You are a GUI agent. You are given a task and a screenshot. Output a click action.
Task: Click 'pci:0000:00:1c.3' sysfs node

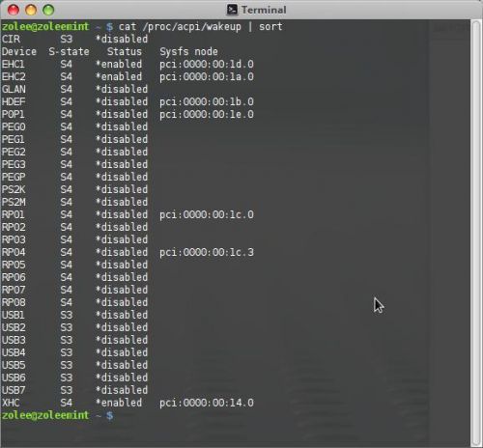(207, 252)
